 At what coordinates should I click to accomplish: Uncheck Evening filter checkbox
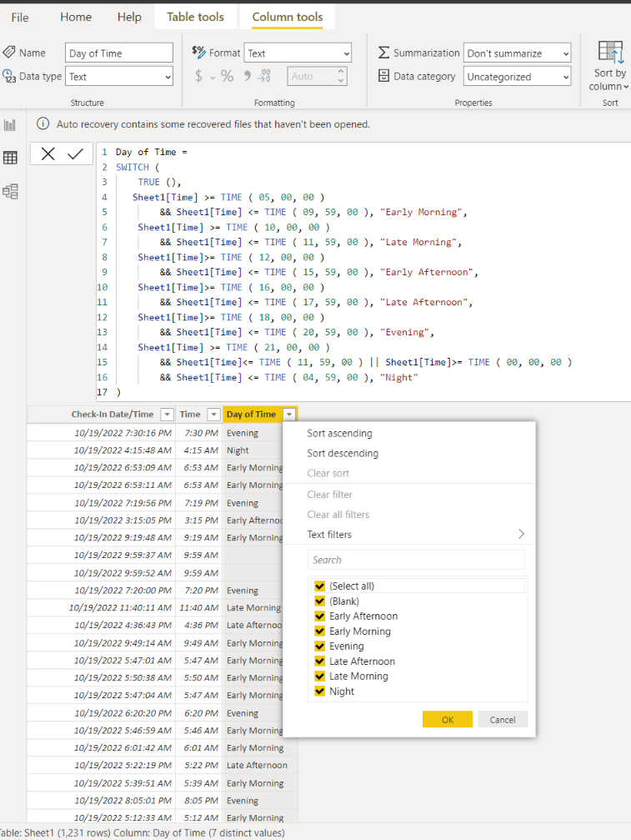(320, 646)
